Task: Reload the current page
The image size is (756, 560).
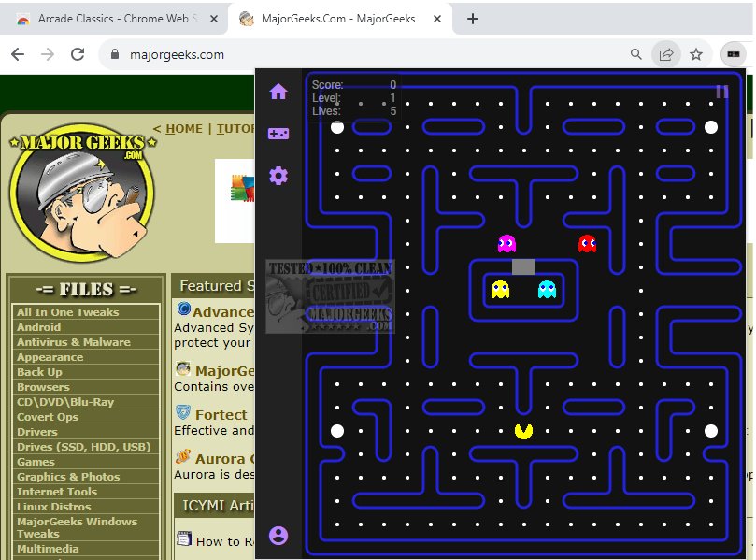Action: [78, 54]
